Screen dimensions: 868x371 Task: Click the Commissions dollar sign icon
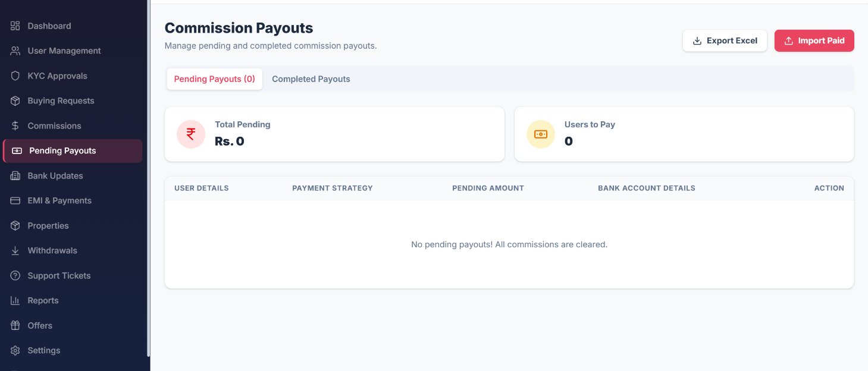click(15, 126)
